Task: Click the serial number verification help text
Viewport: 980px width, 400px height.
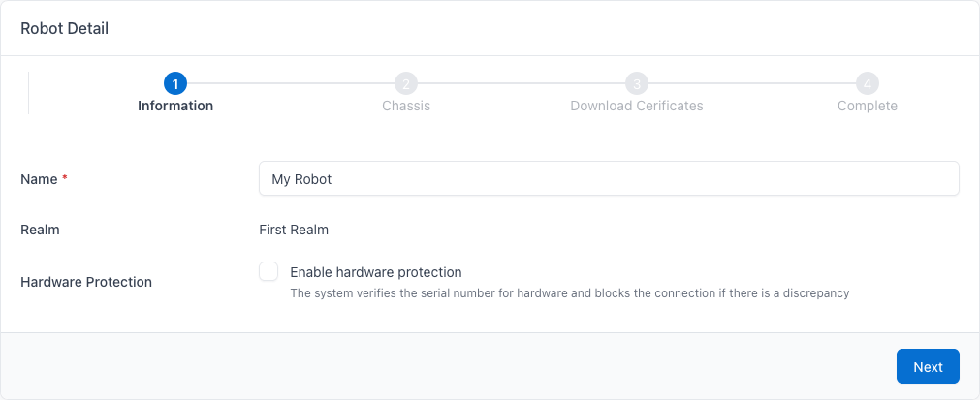Action: click(x=569, y=292)
